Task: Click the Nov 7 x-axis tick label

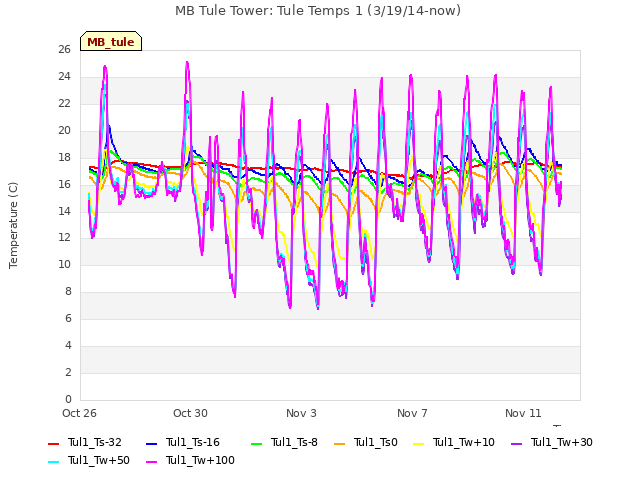Action: pyautogui.click(x=412, y=413)
